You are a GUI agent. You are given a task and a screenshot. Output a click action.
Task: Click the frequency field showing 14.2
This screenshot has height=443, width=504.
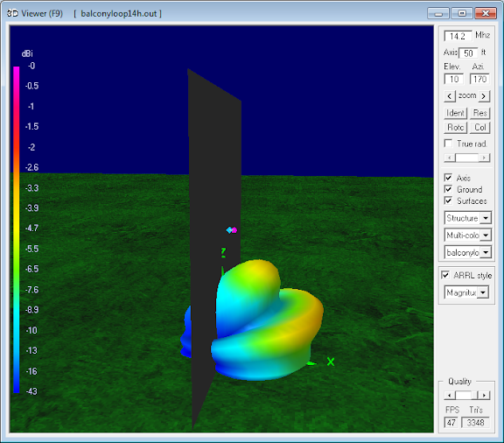(x=458, y=36)
